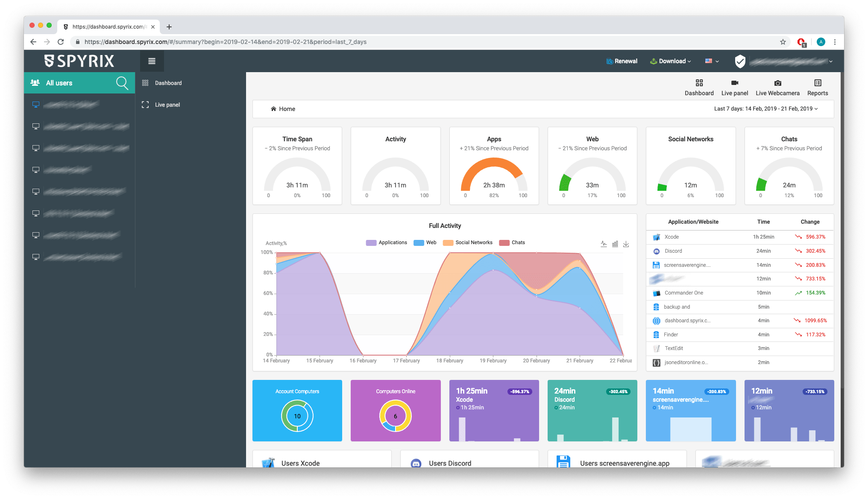Download the Full Activity chart
868x499 pixels.
pyautogui.click(x=626, y=244)
